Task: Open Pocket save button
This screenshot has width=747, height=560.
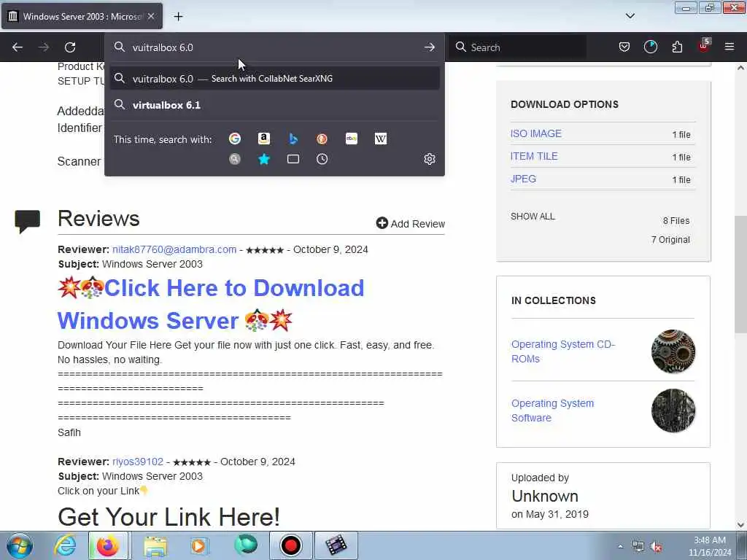Action: coord(624,47)
